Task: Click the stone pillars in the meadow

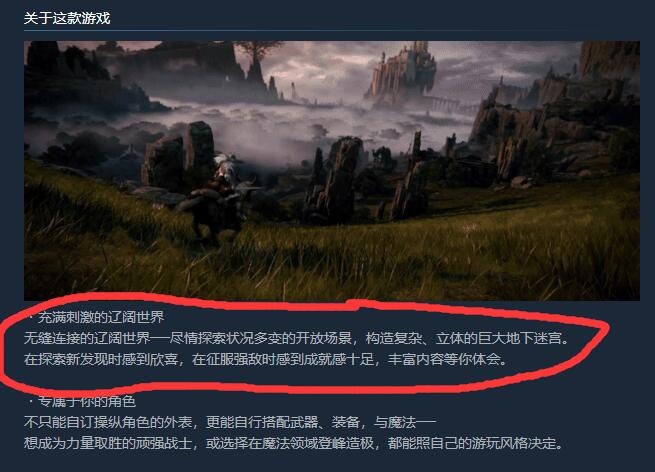Action: click(x=334, y=180)
